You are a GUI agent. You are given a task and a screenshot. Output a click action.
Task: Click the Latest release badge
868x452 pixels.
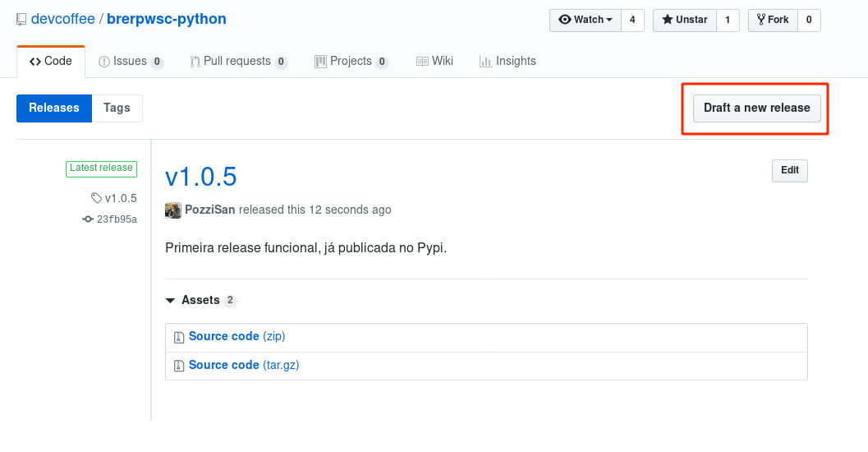pyautogui.click(x=101, y=168)
